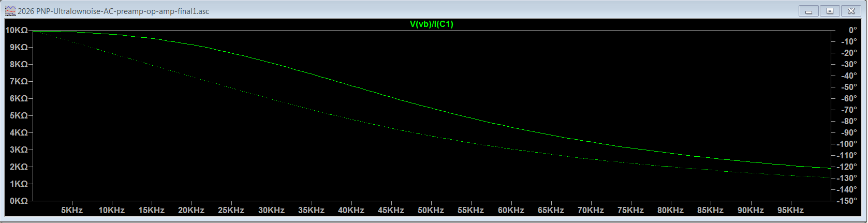Click the -110° phase axis label
868x223 pixels.
[847, 156]
